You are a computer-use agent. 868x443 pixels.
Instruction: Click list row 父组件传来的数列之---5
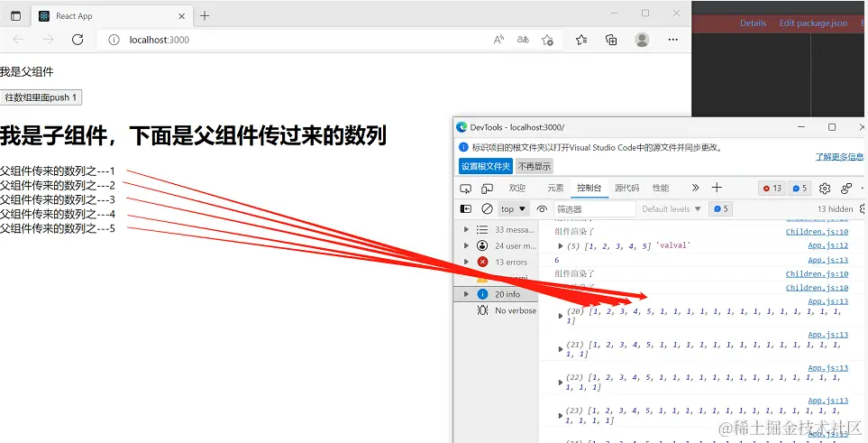click(x=58, y=228)
